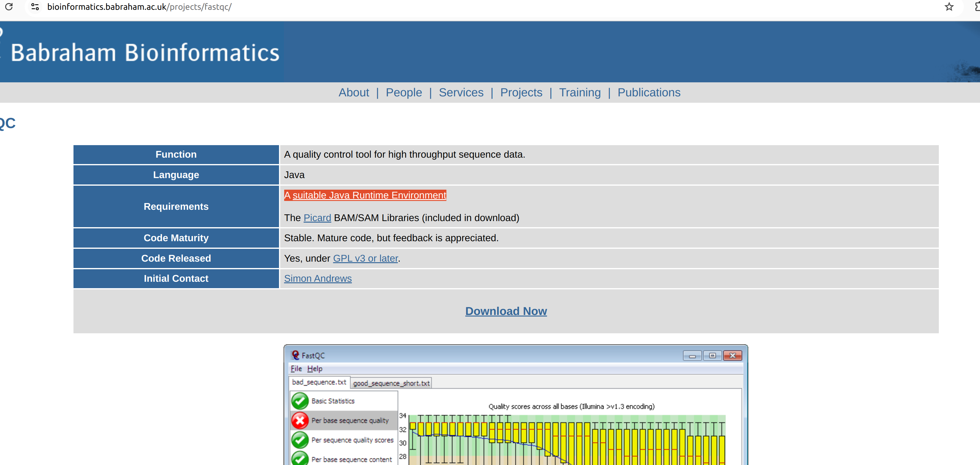Image resolution: width=980 pixels, height=465 pixels.
Task: Go to the People page
Action: click(404, 92)
